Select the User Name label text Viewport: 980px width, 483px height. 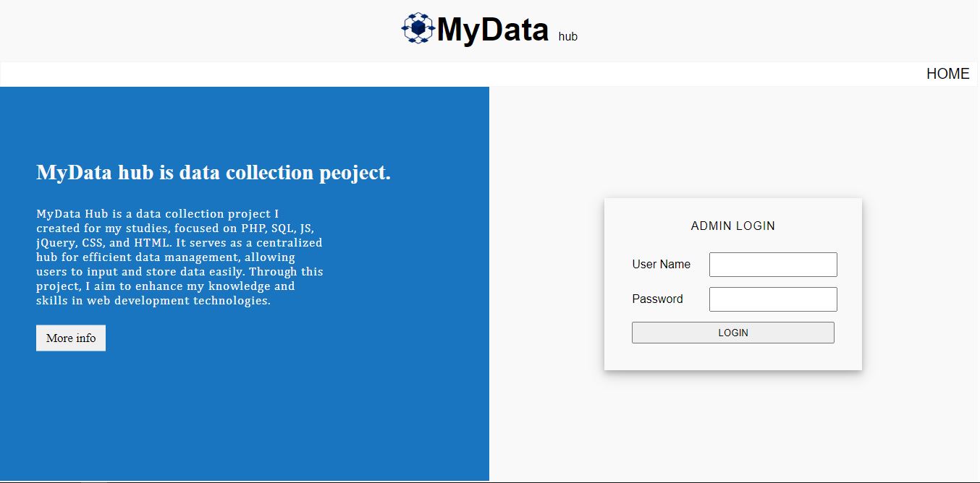661,264
